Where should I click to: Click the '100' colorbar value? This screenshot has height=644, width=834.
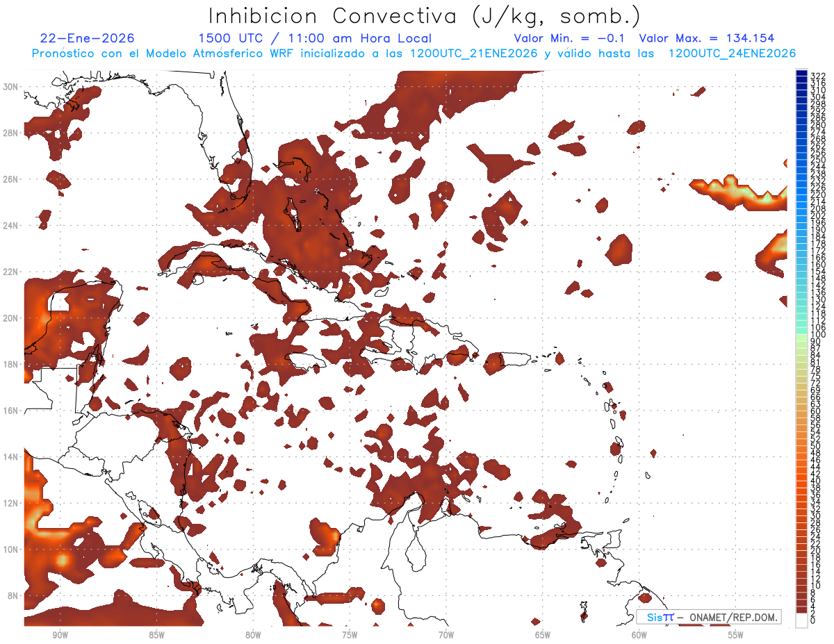(x=817, y=334)
